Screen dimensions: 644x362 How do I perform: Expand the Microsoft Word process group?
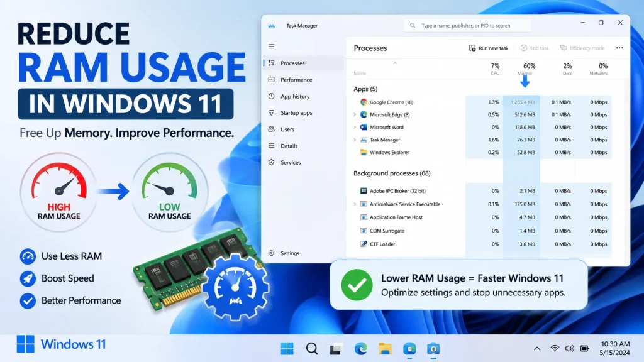pyautogui.click(x=355, y=127)
